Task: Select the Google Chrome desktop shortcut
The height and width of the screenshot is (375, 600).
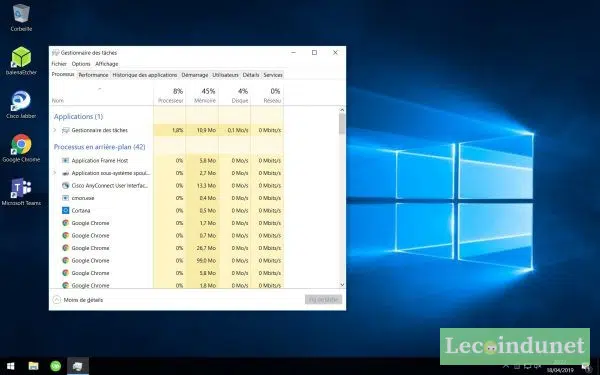Action: tap(21, 148)
